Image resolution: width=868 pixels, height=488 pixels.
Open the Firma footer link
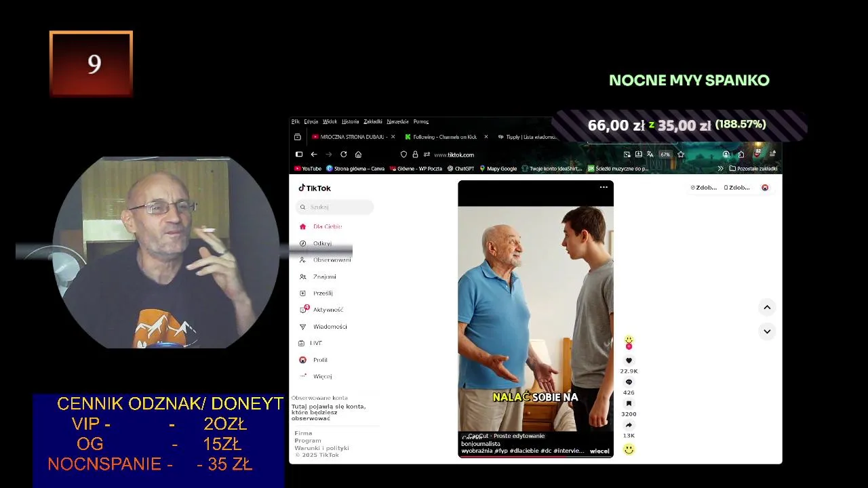[x=303, y=433]
